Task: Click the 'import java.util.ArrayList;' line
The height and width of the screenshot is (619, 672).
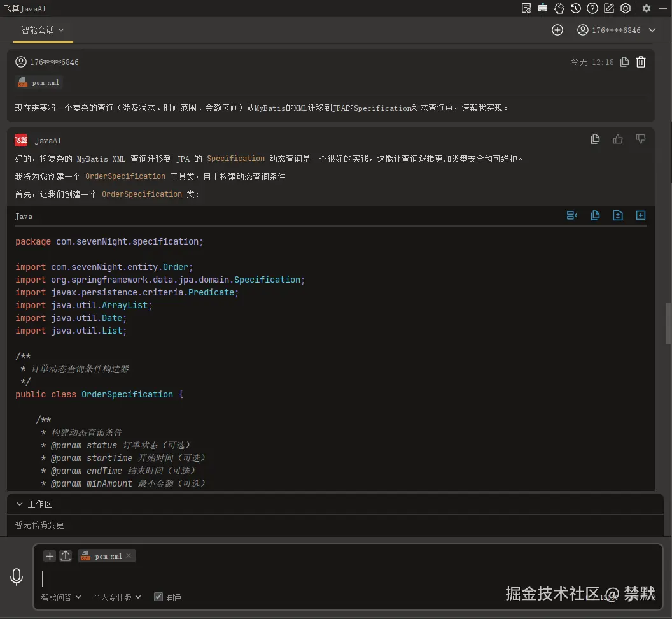Action: 83,305
